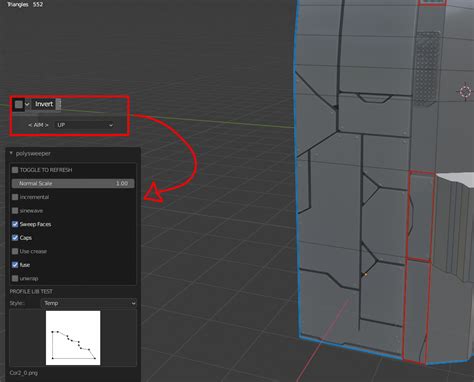Adjust the Normal Scale slider
Viewport: 474px width, 382px height.
pyautogui.click(x=73, y=183)
